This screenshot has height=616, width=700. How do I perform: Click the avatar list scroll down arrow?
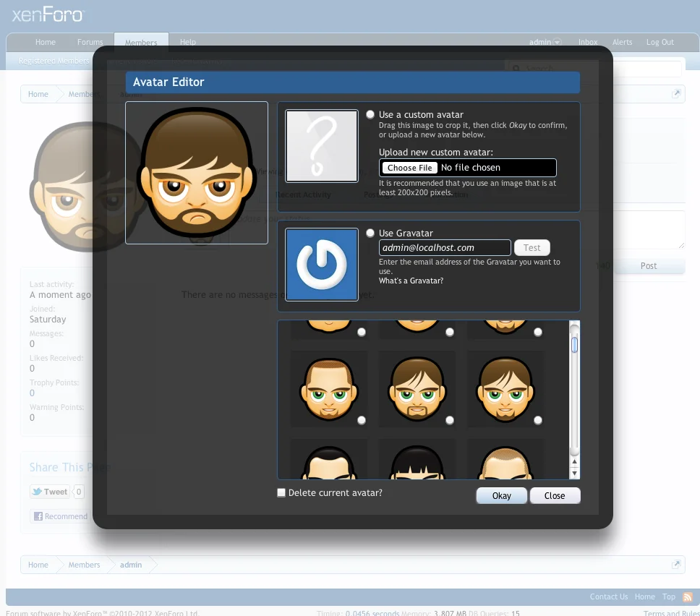575,473
